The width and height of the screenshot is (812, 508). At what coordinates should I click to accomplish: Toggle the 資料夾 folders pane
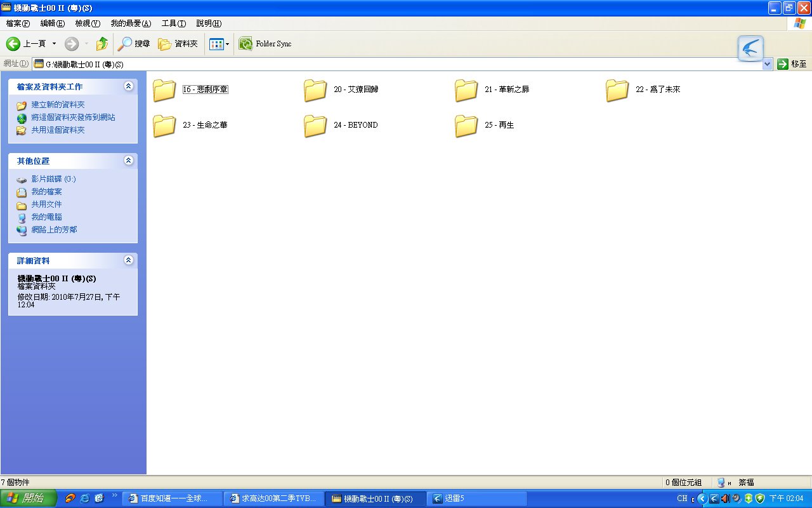178,44
